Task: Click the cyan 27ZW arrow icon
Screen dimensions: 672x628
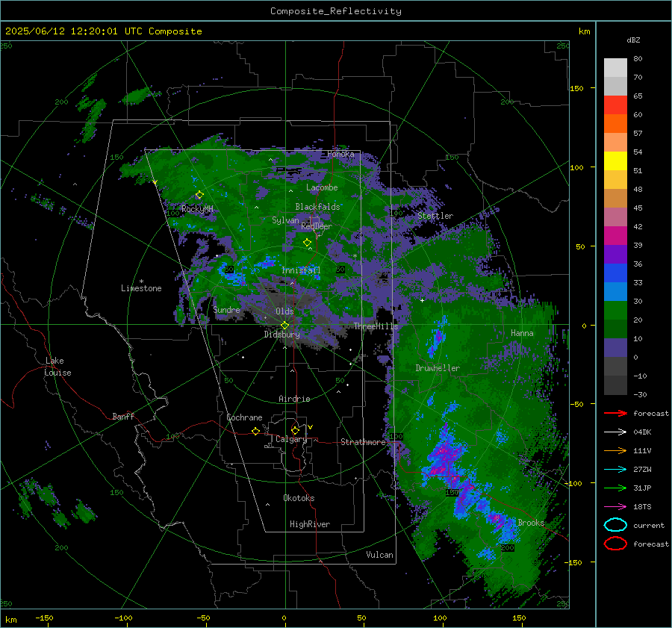Action: click(615, 470)
